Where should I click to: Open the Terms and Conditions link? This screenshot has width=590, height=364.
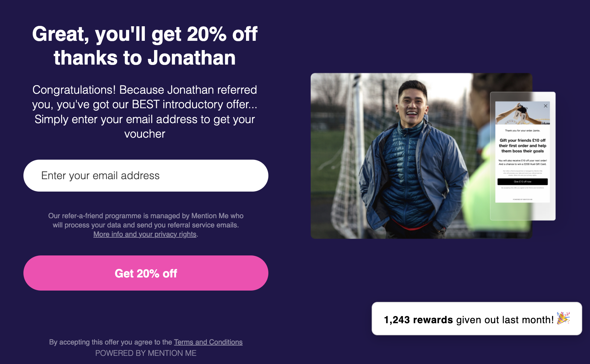208,342
